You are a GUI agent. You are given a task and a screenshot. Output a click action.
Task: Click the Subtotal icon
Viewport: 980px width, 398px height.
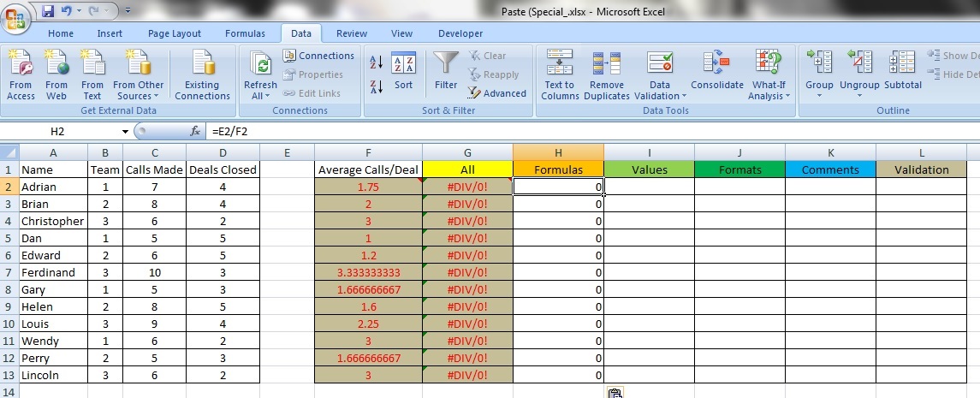pyautogui.click(x=902, y=64)
